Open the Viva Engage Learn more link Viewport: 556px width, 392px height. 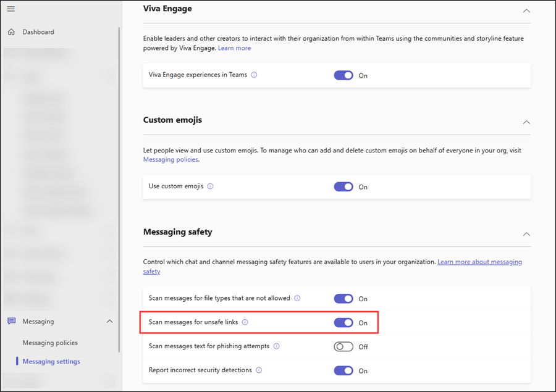[234, 48]
